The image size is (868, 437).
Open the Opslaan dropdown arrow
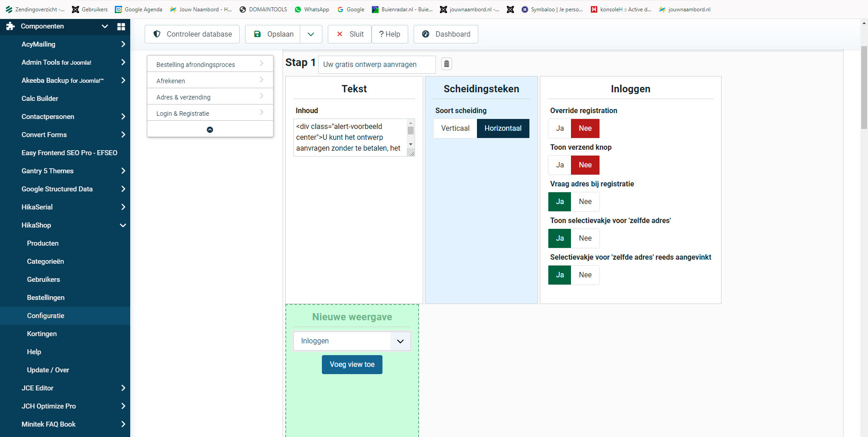(x=311, y=34)
